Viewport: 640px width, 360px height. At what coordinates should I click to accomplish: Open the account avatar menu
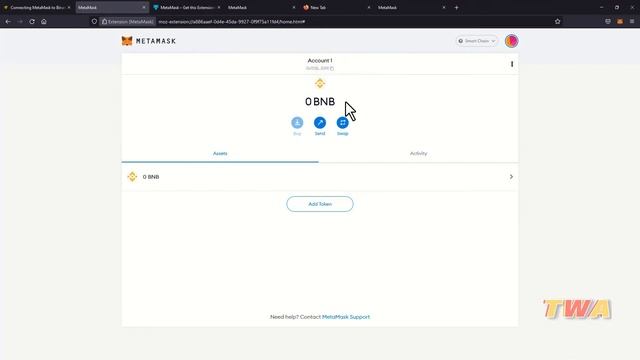(511, 41)
